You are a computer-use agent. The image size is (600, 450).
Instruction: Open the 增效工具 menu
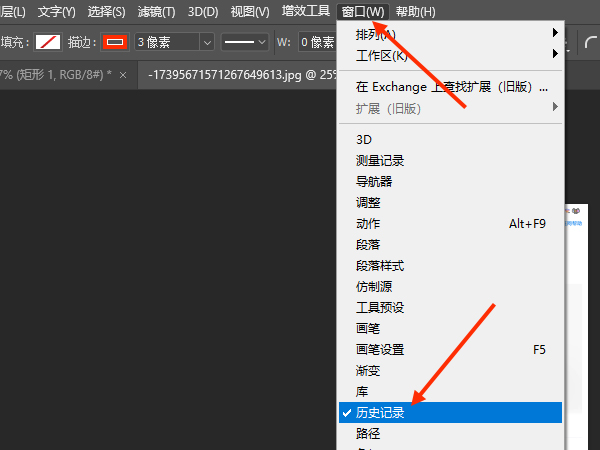point(305,12)
